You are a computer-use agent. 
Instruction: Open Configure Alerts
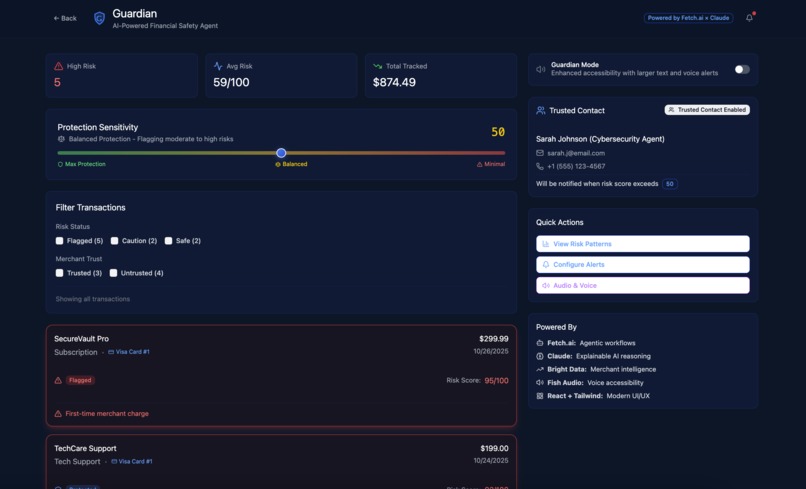coord(643,264)
